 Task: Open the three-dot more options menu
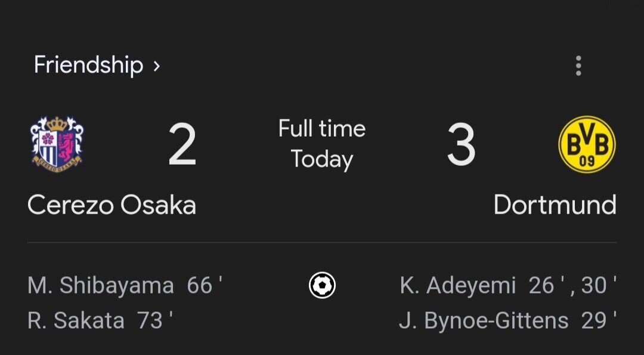tap(578, 66)
